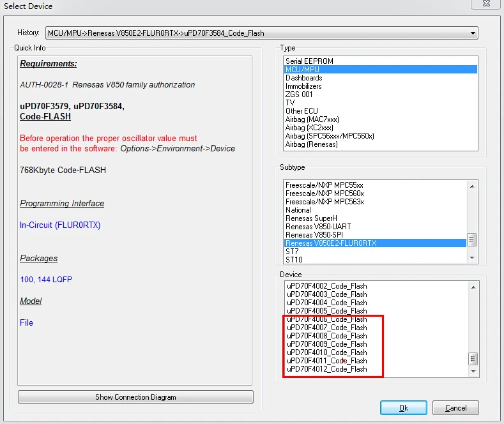Click Programming Interface heading
Image resolution: width=504 pixels, height=424 pixels.
[62, 203]
